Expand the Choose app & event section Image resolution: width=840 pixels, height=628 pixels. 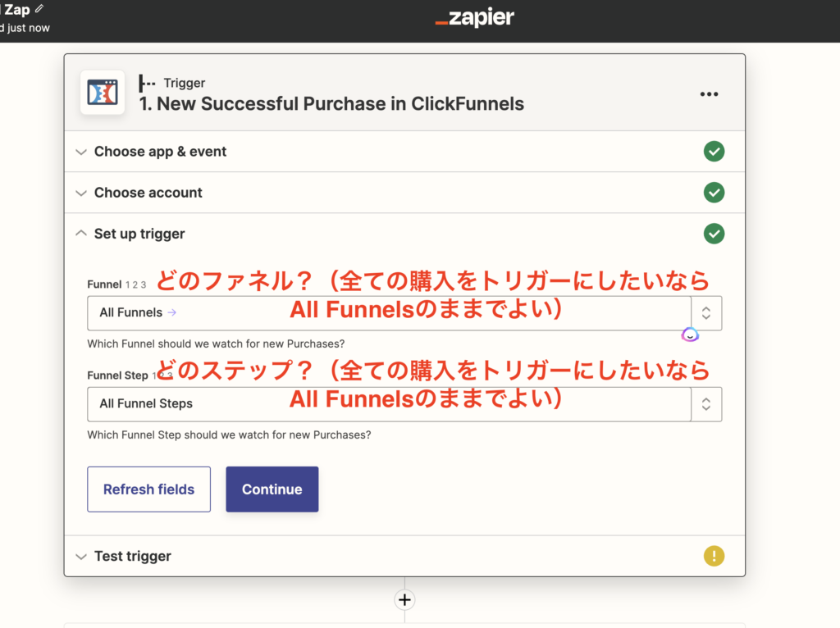coord(404,152)
